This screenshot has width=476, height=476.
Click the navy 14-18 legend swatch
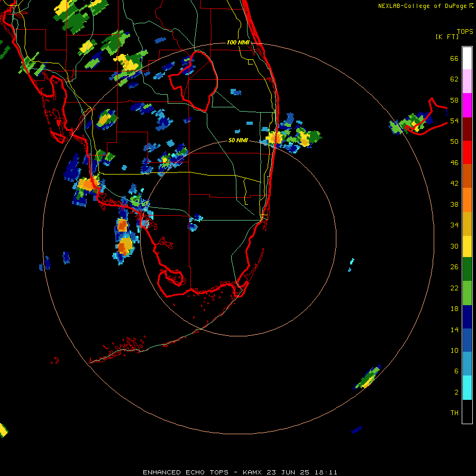coord(467,317)
